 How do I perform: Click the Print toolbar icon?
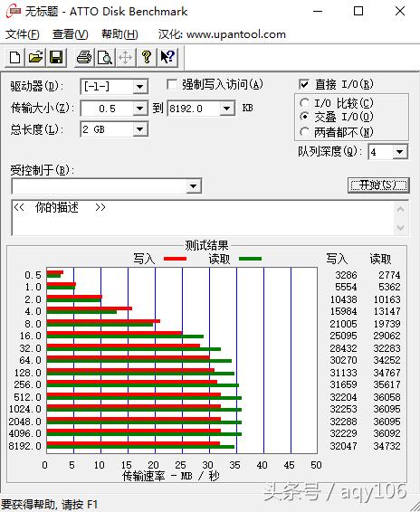coord(84,58)
